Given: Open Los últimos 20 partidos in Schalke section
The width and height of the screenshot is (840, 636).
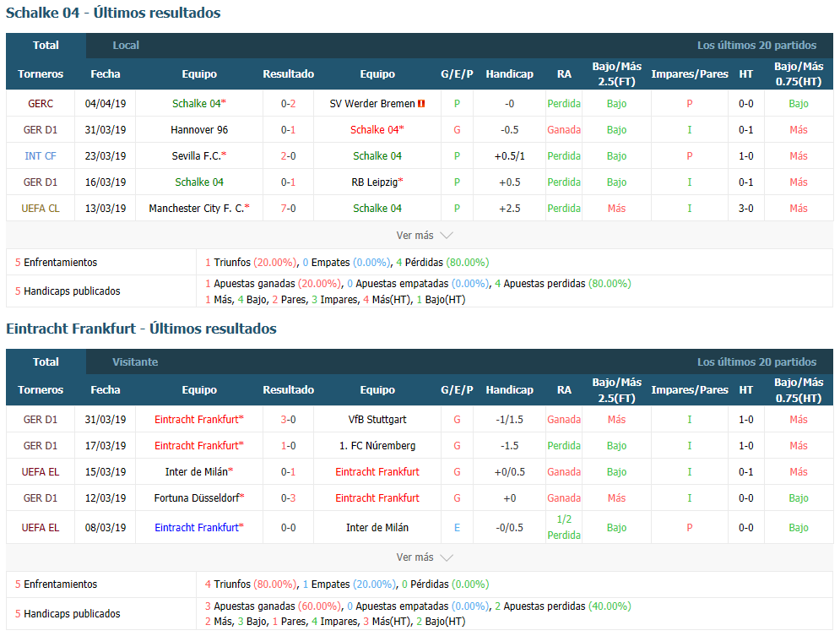Looking at the screenshot, I should (756, 46).
